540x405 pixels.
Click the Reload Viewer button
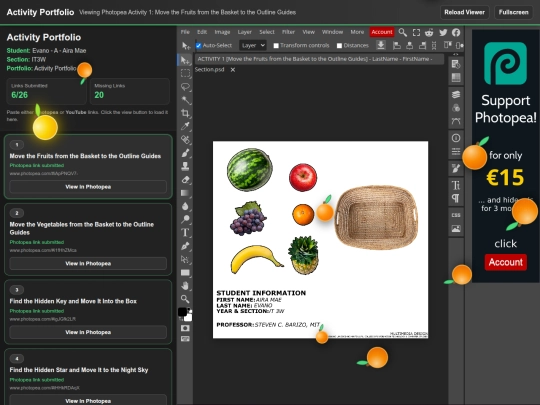point(464,12)
